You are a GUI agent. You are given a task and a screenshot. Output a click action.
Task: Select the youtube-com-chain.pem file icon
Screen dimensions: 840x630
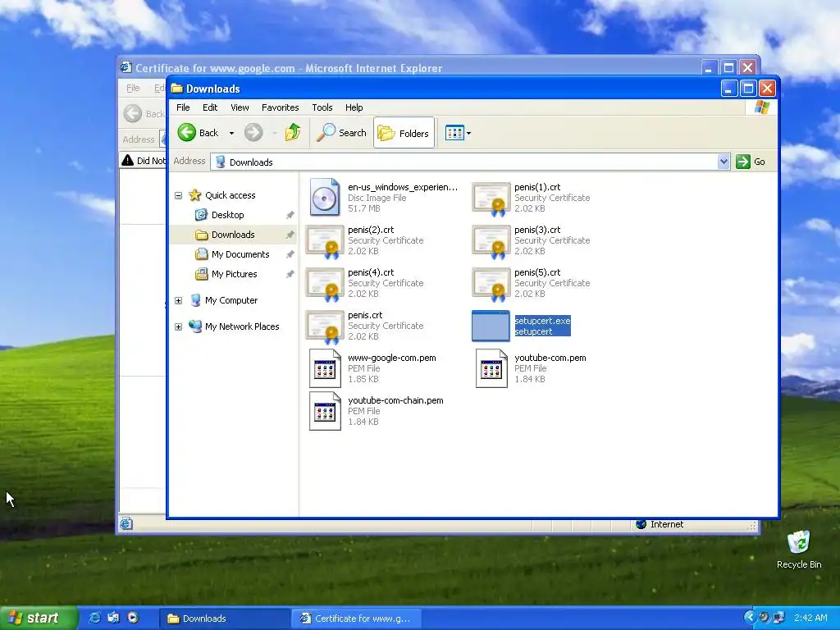pos(325,411)
